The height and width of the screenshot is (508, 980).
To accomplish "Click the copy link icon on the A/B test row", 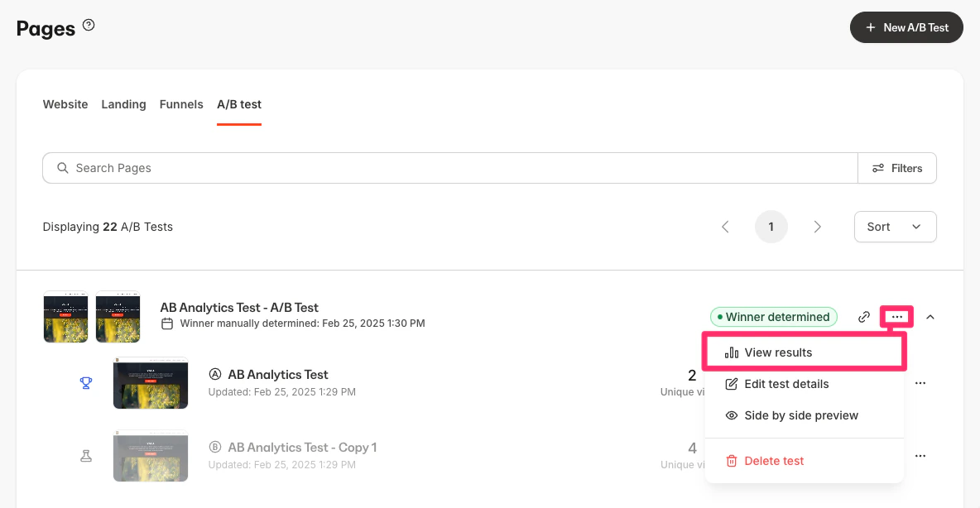I will coord(863,317).
